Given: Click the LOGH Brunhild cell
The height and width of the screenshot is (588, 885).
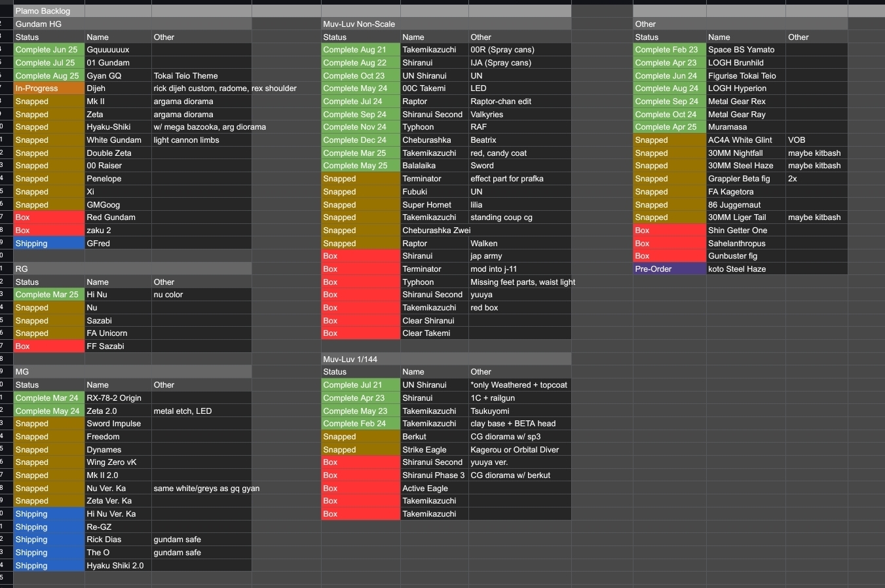Looking at the screenshot, I should [x=745, y=63].
